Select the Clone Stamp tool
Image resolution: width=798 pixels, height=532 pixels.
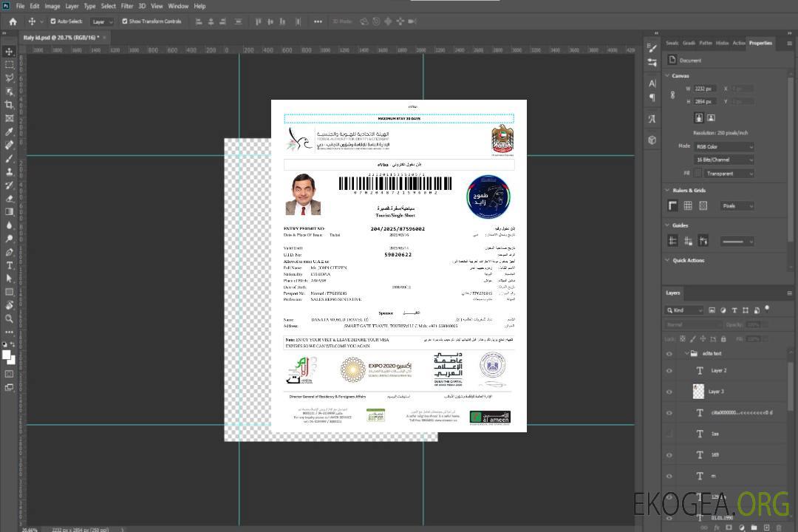[9, 172]
